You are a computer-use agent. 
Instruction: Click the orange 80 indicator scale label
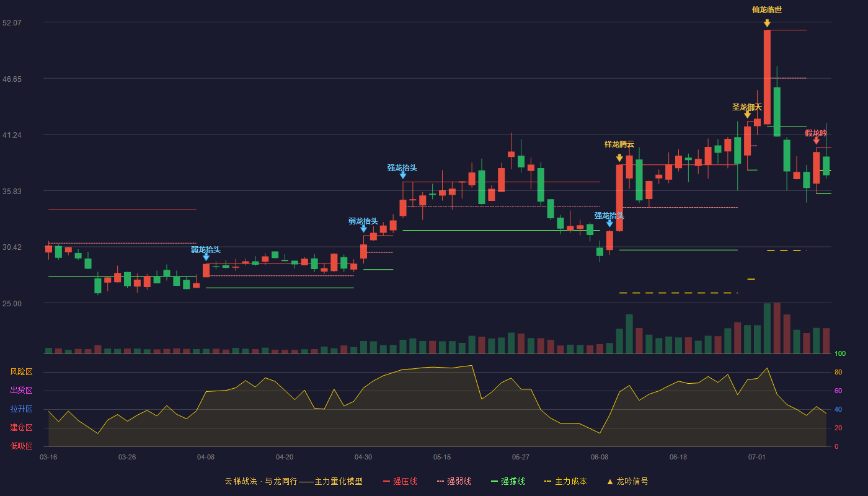838,372
